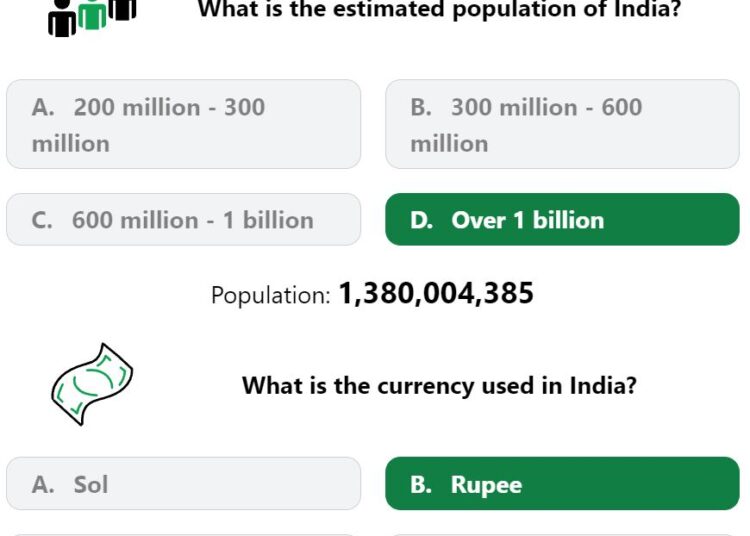
Task: Click the partially visible option below Sol
Action: pos(183,535)
